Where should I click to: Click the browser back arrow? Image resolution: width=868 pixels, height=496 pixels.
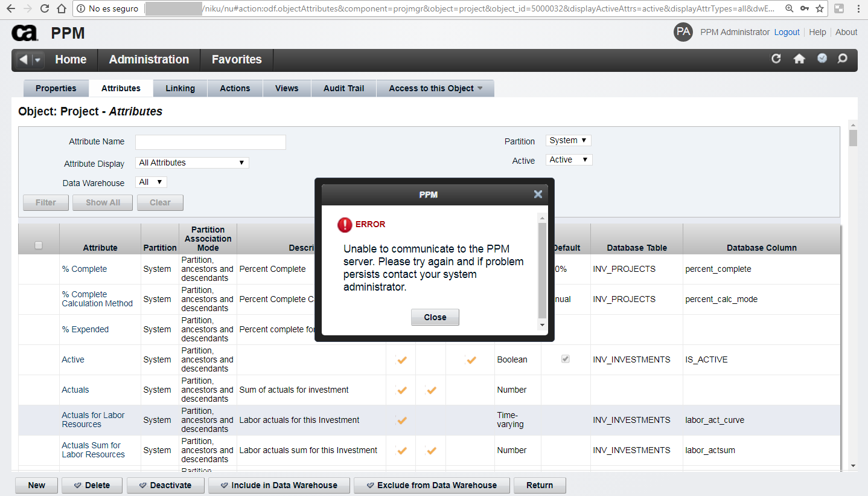pos(10,8)
